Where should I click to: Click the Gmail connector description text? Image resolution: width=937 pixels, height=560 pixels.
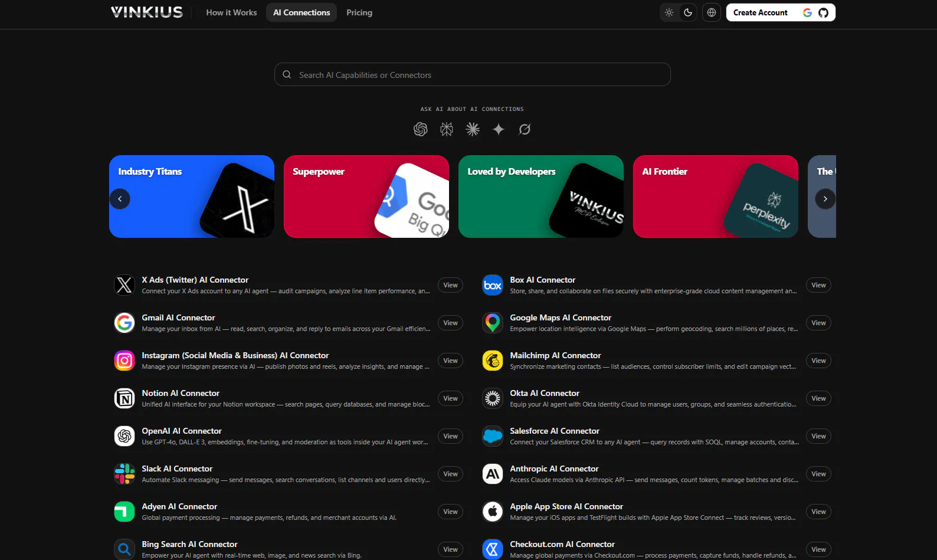coord(286,329)
